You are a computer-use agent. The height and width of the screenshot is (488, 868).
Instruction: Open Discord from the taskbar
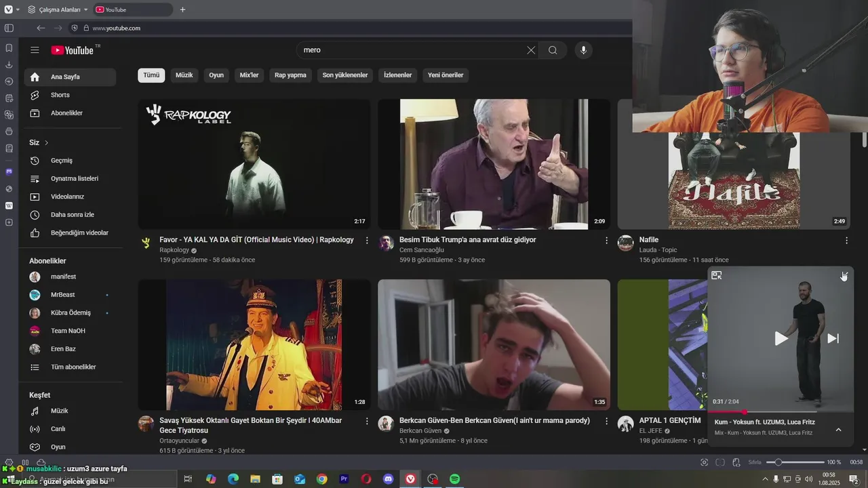388,479
